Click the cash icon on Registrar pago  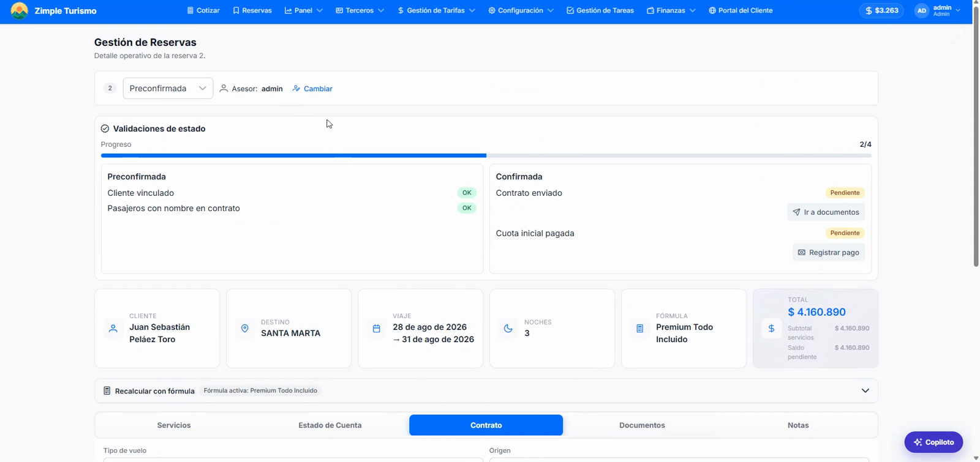pos(802,253)
